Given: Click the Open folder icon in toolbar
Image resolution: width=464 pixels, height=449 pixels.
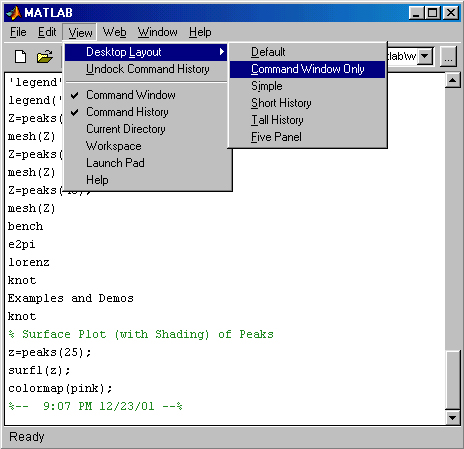Looking at the screenshot, I should (x=45, y=57).
